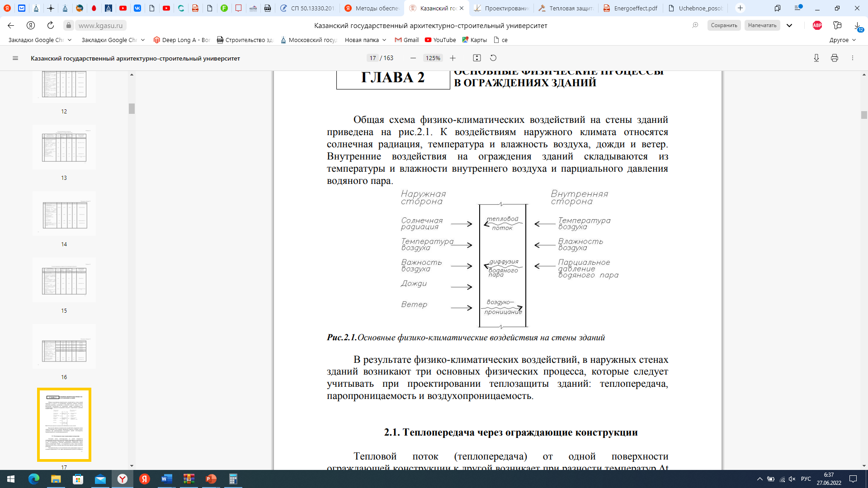Switch to Uchebnoe_posob tab
The width and height of the screenshot is (868, 488).
695,8
